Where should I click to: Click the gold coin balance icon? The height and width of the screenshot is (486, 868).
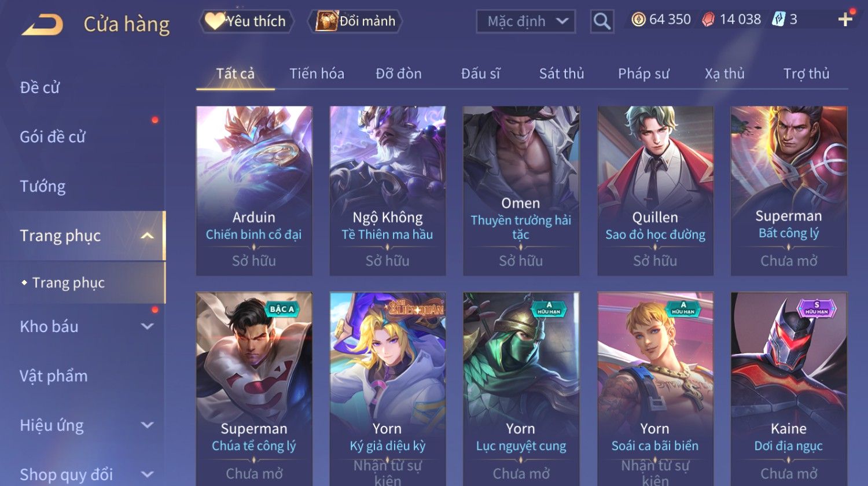click(638, 20)
